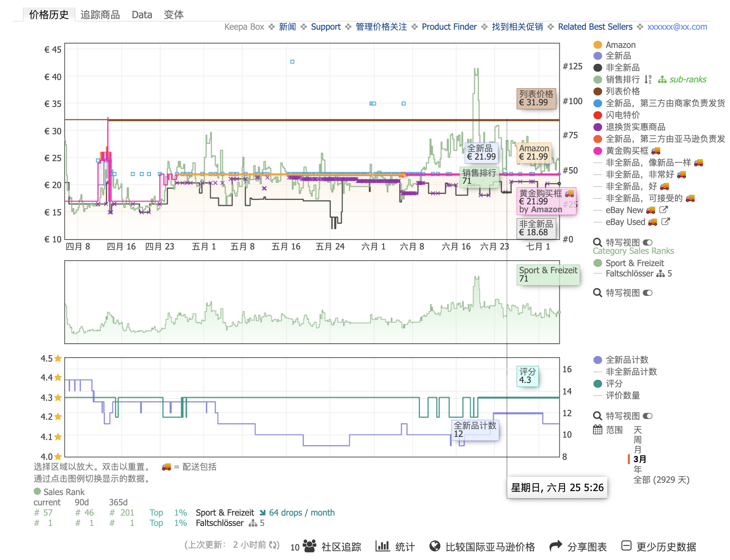The height and width of the screenshot is (560, 730).
Task: Open 社区追踪 community tracking icon
Action: 309,546
